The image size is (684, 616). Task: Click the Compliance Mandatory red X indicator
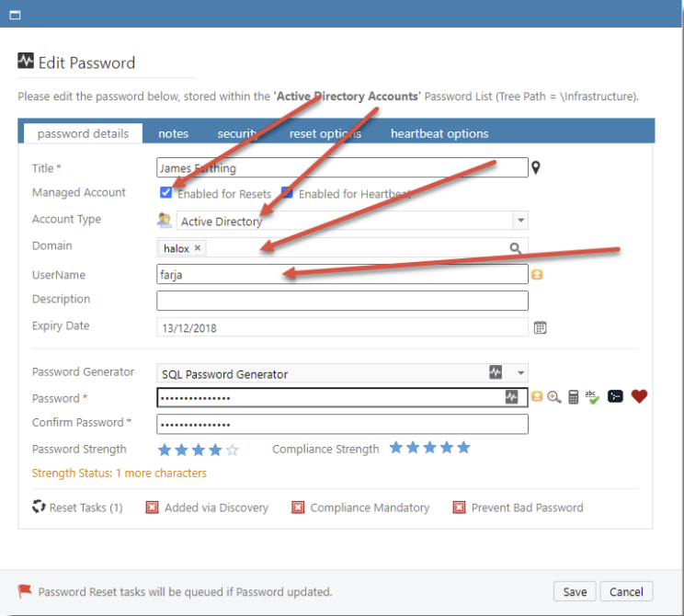pyautogui.click(x=298, y=508)
